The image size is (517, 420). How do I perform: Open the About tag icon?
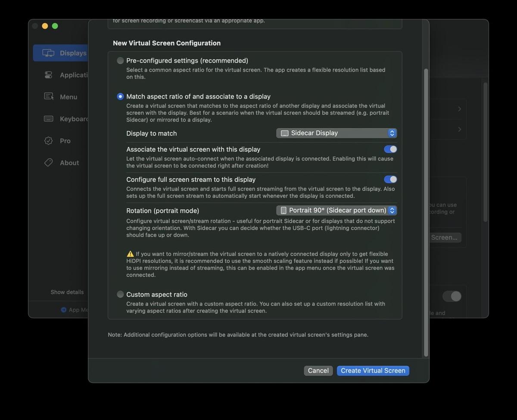click(49, 163)
